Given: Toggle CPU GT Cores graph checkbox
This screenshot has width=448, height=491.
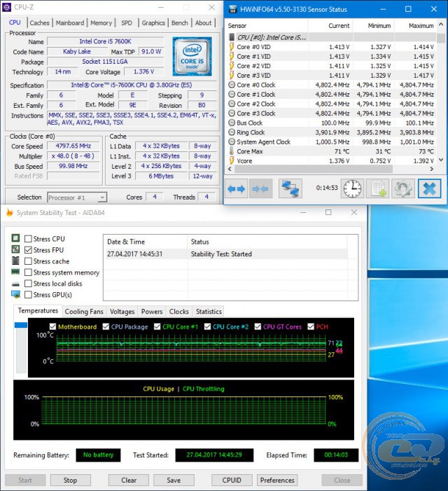Looking at the screenshot, I should (258, 326).
